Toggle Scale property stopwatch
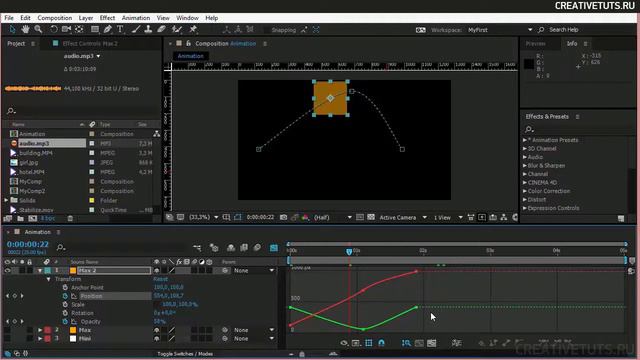Viewport: 640px width, 360px height. click(x=65, y=304)
